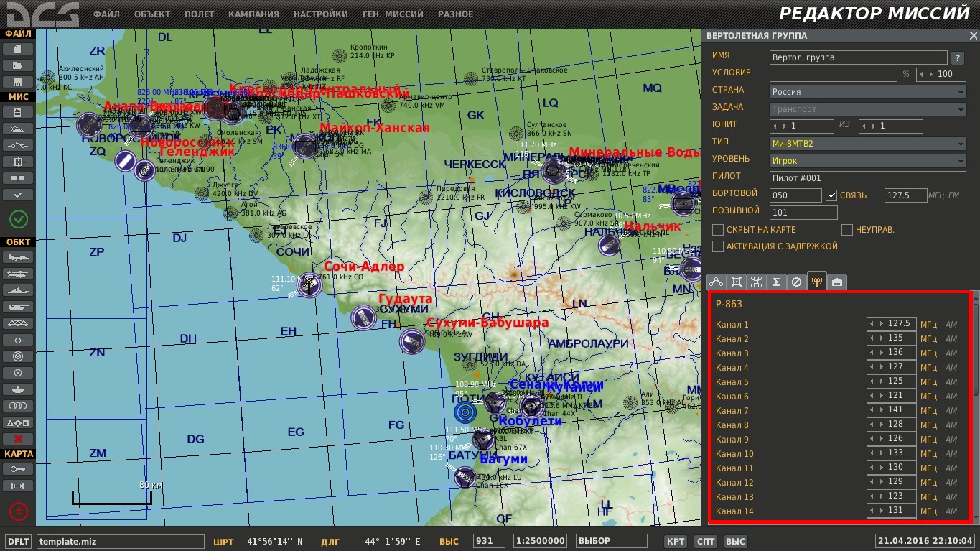
Task: Enable НЕУПРАВ. checkbox
Action: [x=847, y=230]
